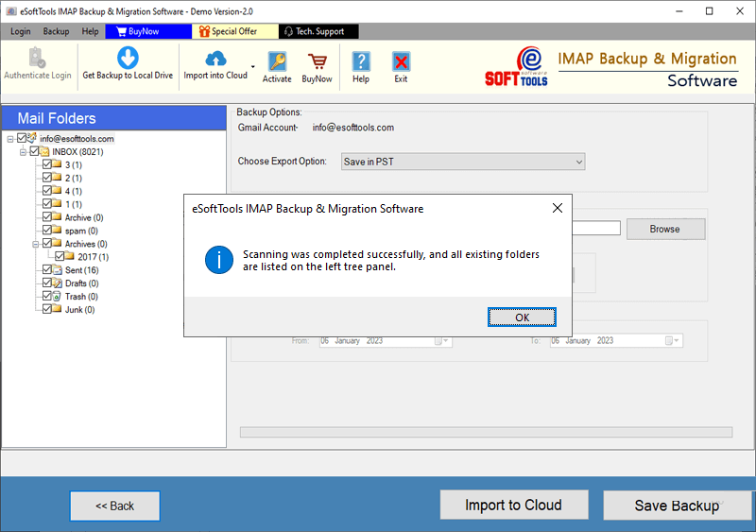This screenshot has height=532, width=756.
Task: Collapse the INBOX tree node
Action: click(x=24, y=151)
